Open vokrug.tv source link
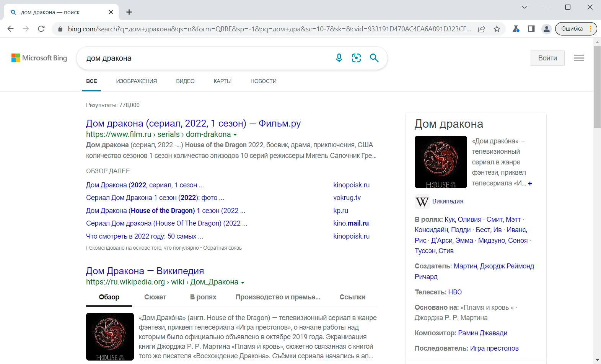This screenshot has height=364, width=601. [347, 198]
